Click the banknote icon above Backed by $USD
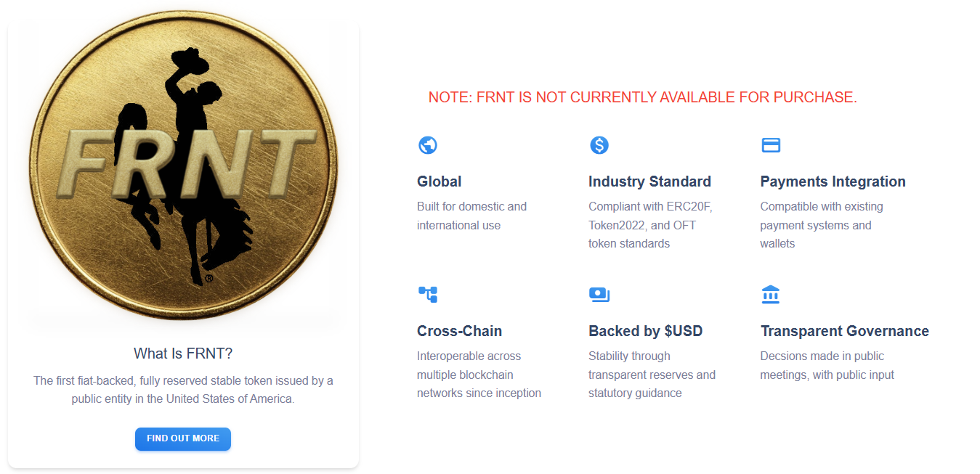 599,295
